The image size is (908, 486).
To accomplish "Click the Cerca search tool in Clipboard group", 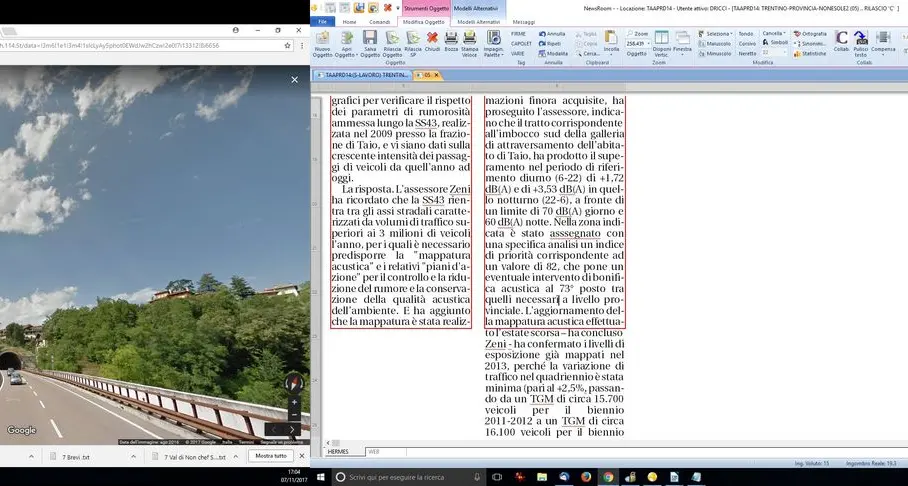I will (x=588, y=53).
